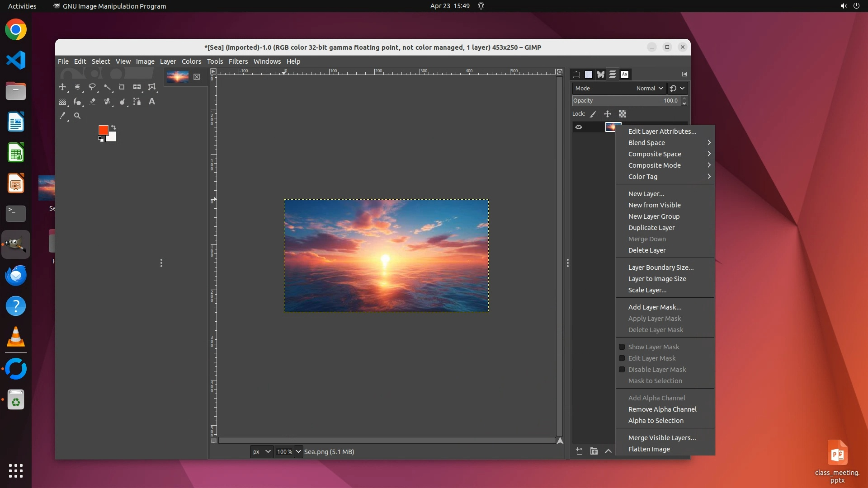Screen dimensions: 868x488
Task: Select the Text tool
Action: (152, 102)
